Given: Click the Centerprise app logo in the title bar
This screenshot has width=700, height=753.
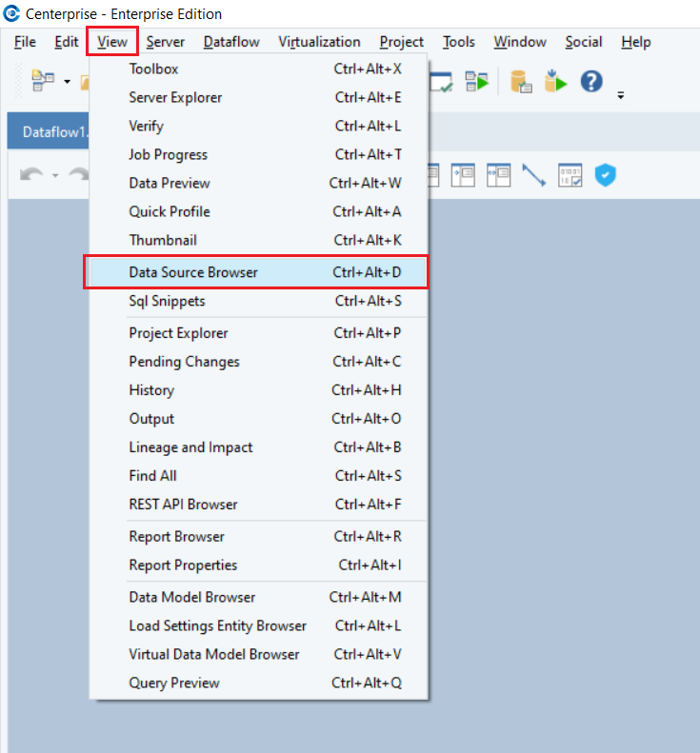Looking at the screenshot, I should (11, 13).
